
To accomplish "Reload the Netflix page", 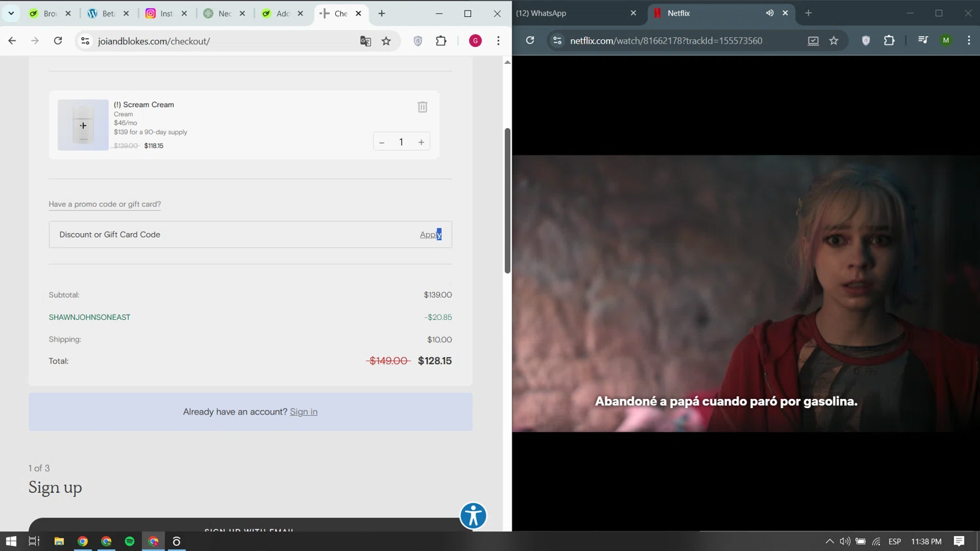I will (530, 40).
